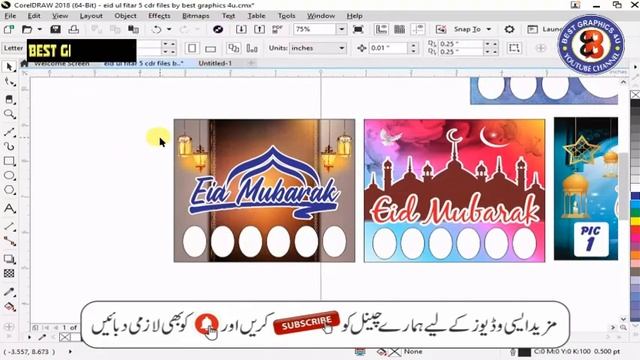Click Publish to PDF icon
The height and width of the screenshot is (360, 640).
tap(278, 29)
